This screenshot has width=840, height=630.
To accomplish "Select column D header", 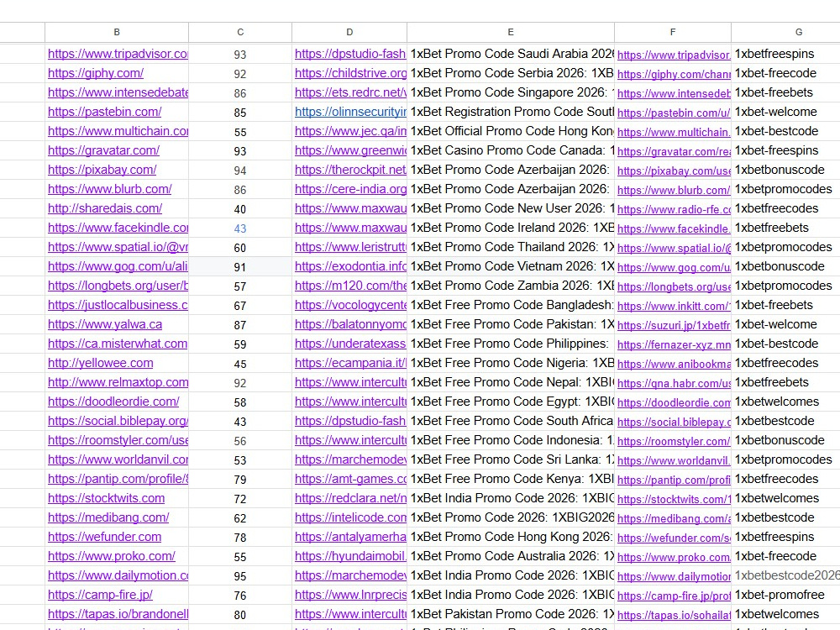I will pos(349,32).
